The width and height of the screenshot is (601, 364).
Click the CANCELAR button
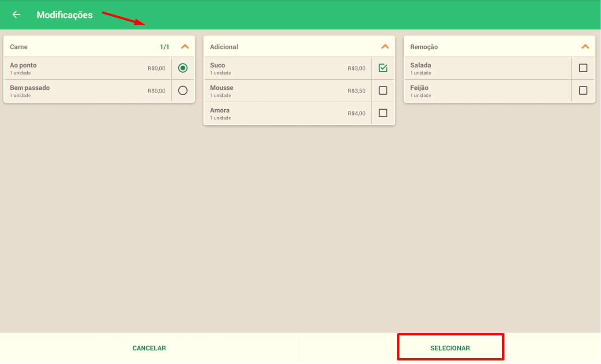click(149, 348)
